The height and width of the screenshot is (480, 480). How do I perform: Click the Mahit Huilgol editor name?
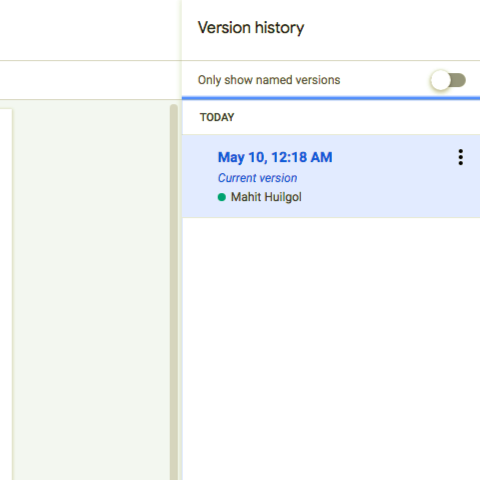click(x=266, y=197)
